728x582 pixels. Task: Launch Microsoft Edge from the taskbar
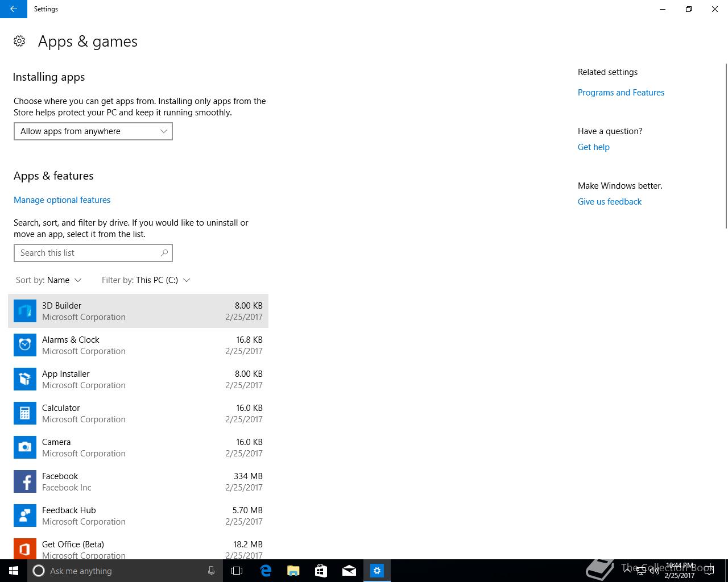265,571
